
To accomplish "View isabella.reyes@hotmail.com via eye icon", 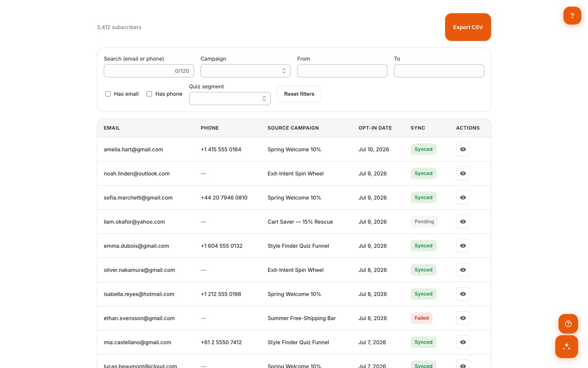I will click(x=463, y=294).
